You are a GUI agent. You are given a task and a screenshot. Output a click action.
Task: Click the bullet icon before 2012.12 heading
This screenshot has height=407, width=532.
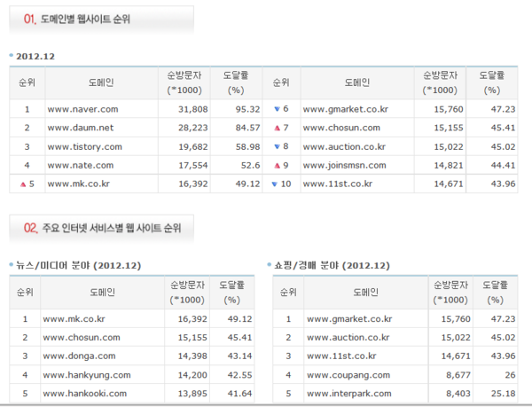coord(11,55)
